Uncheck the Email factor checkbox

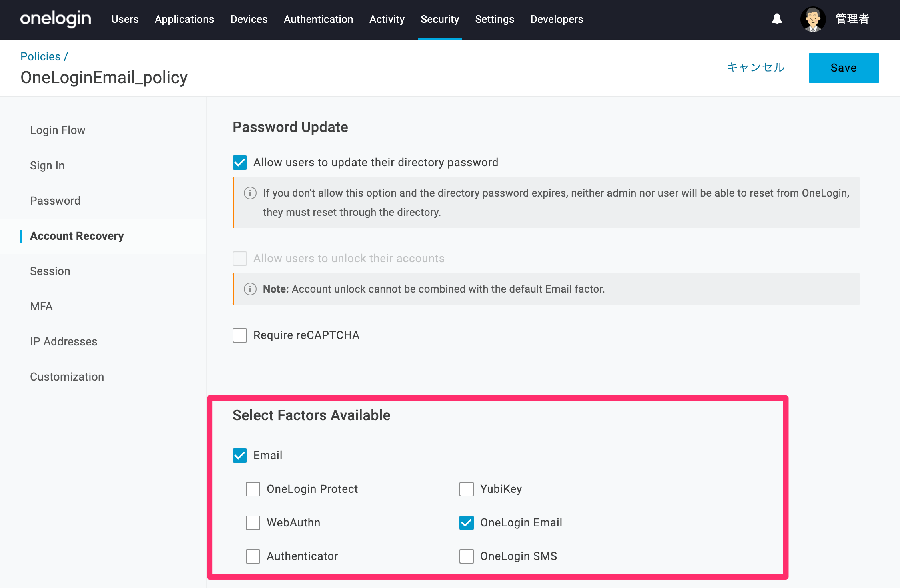240,456
